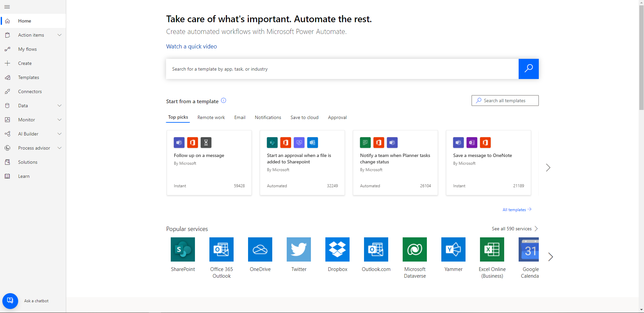The width and height of the screenshot is (644, 313).
Task: Select the Approval tab
Action: (x=337, y=117)
